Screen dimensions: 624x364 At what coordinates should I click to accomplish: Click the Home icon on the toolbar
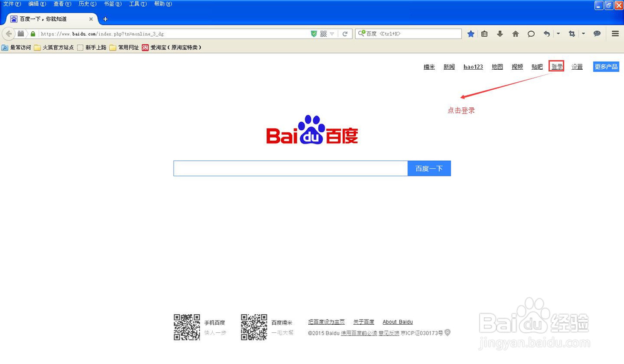[515, 34]
